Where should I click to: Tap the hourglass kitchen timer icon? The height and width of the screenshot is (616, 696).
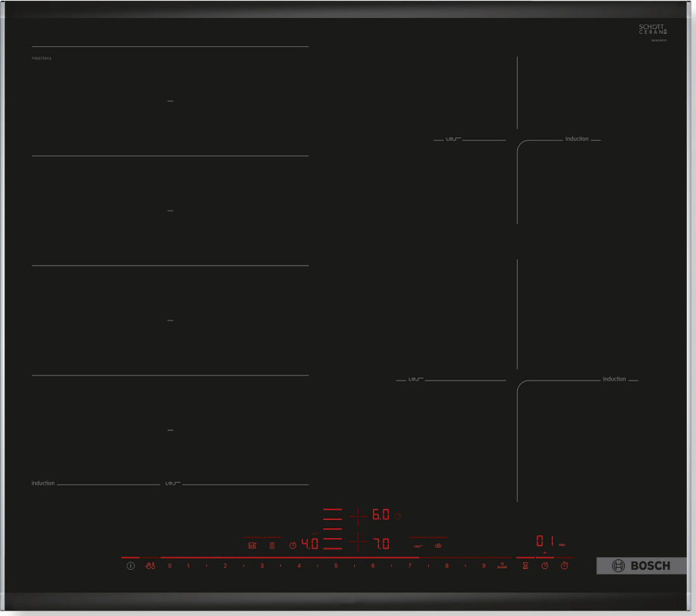525,566
